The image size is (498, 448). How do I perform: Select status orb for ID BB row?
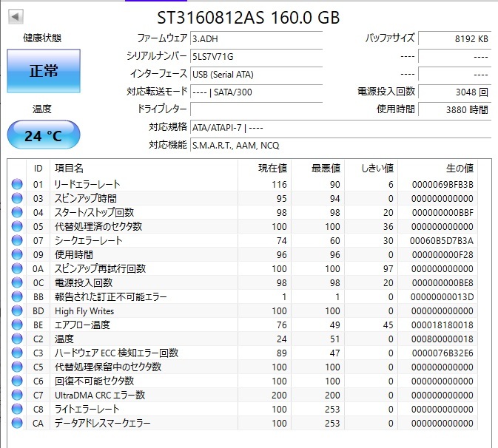tap(17, 296)
